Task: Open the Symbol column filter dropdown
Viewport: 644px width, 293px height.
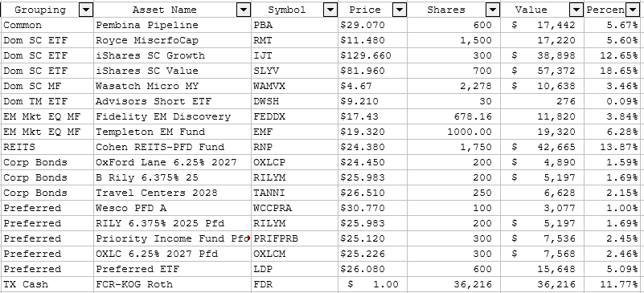Action: tap(330, 10)
